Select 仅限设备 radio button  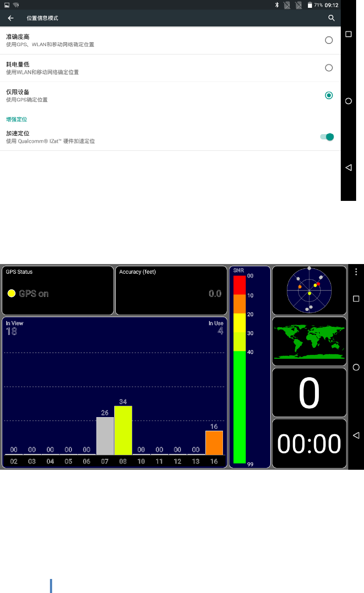[329, 95]
